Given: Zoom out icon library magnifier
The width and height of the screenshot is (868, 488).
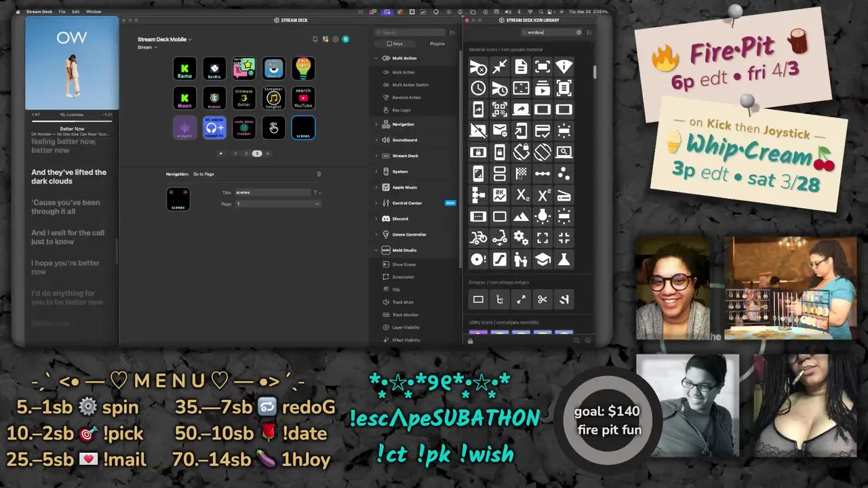Looking at the screenshot, I should [577, 340].
